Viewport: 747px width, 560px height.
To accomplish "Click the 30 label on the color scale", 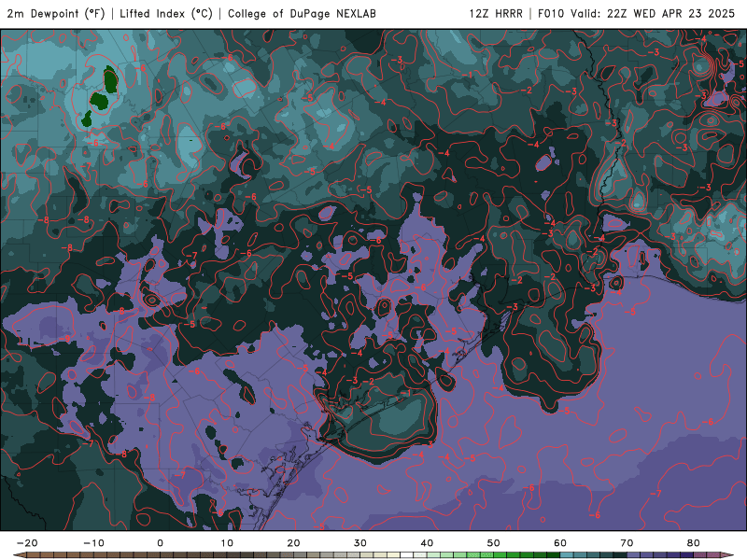I will (360, 543).
